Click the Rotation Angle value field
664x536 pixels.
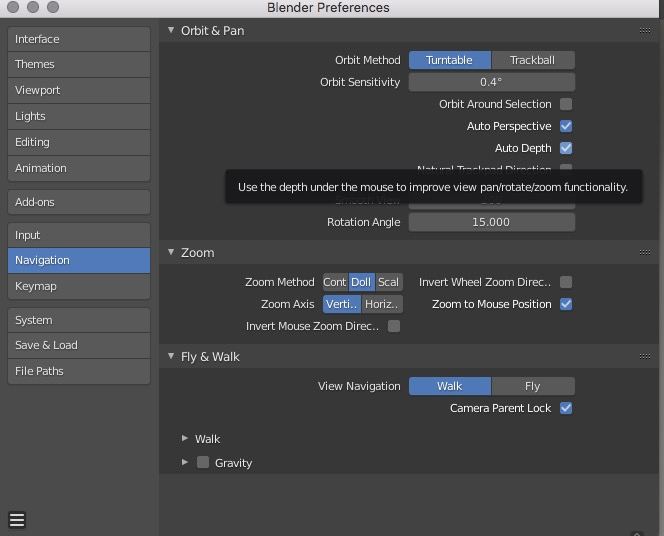click(x=492, y=222)
